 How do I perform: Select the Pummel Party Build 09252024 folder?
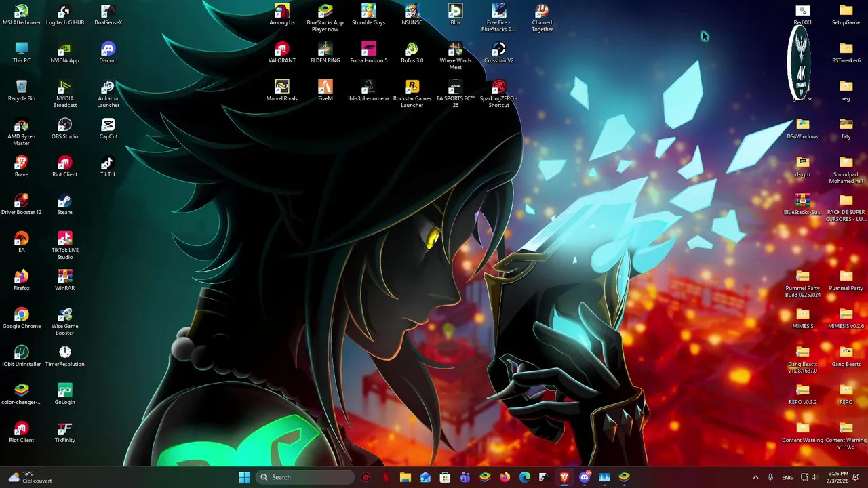coord(803,284)
